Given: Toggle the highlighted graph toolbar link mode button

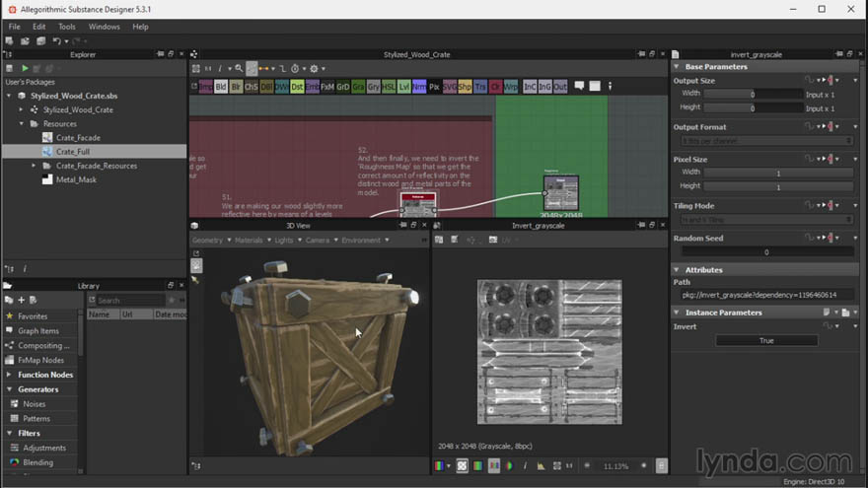Looking at the screenshot, I should pyautogui.click(x=252, y=69).
